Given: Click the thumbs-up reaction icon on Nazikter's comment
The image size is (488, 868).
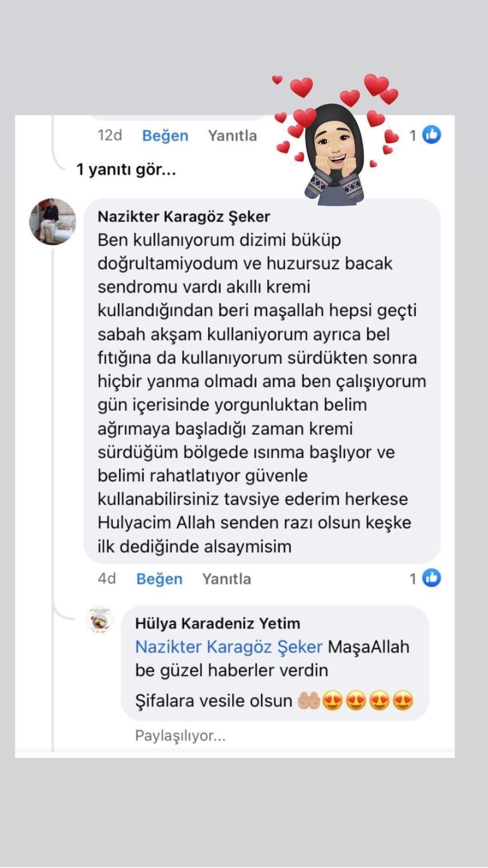Looking at the screenshot, I should 432,578.
